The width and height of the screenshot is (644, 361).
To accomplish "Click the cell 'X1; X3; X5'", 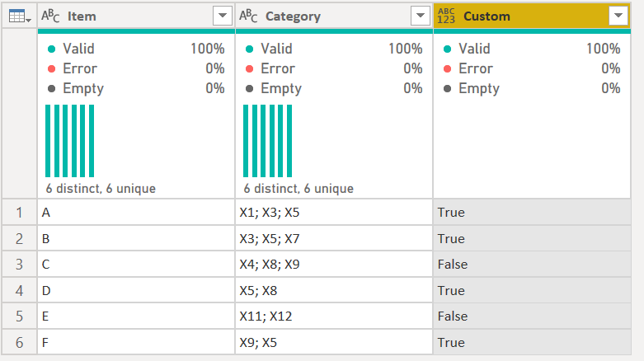I will tap(334, 213).
